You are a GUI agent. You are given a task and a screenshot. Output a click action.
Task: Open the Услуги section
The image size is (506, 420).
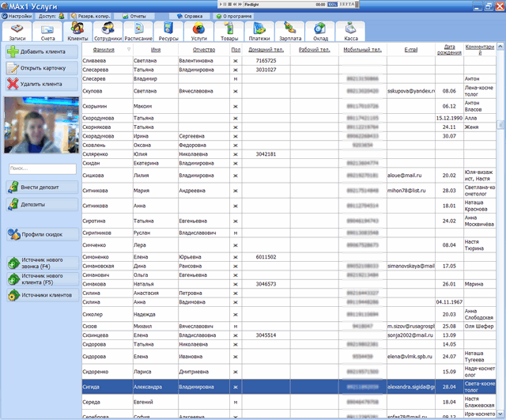[198, 32]
